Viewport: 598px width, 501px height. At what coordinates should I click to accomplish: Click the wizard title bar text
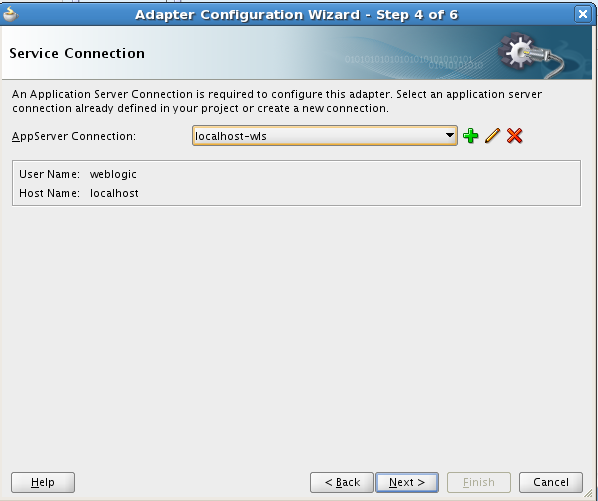tap(296, 14)
